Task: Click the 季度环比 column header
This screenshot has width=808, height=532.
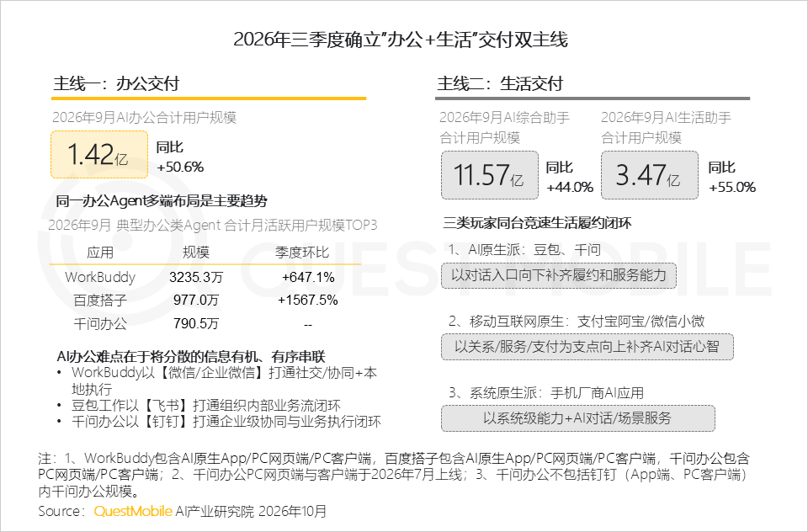Action: (302, 253)
